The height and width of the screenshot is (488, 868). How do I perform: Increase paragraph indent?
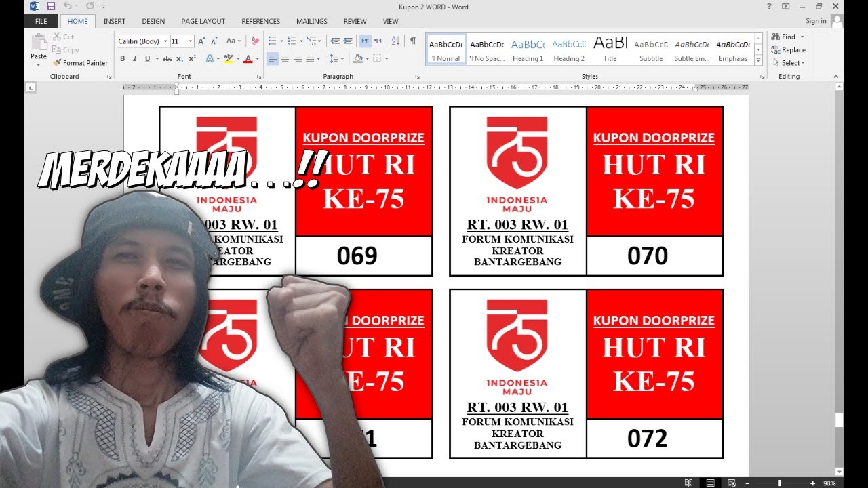tap(349, 41)
